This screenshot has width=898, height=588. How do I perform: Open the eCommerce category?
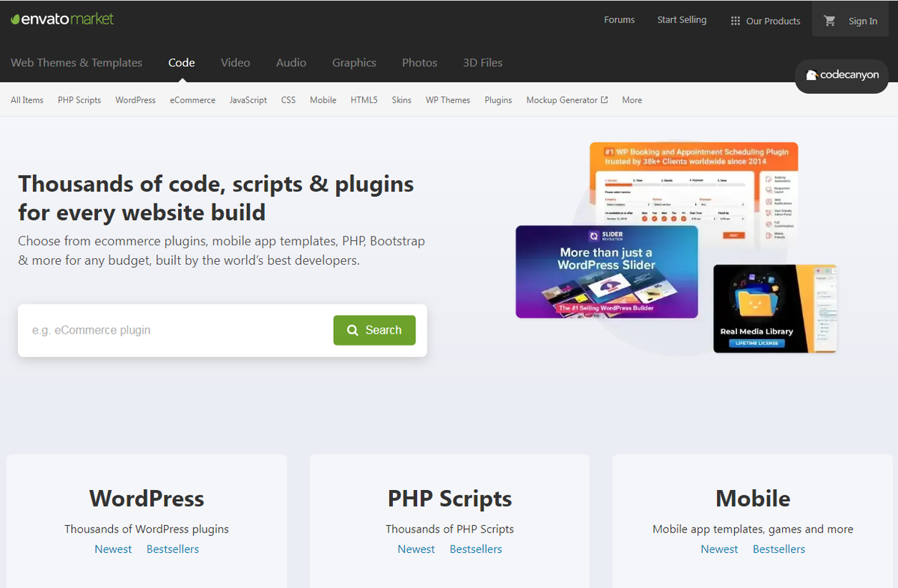(x=192, y=100)
